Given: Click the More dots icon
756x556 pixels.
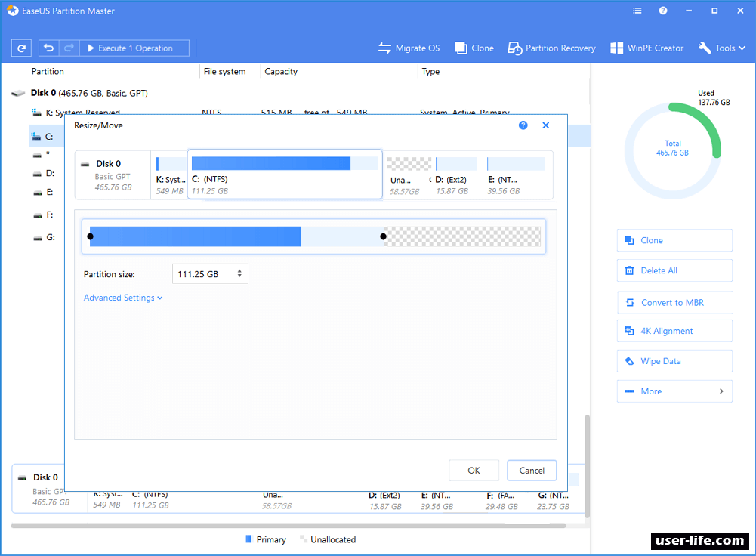Looking at the screenshot, I should 629,391.
